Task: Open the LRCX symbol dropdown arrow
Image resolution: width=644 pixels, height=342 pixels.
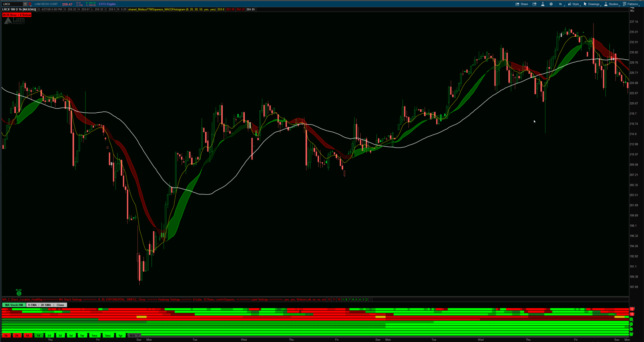Action: click(x=25, y=4)
